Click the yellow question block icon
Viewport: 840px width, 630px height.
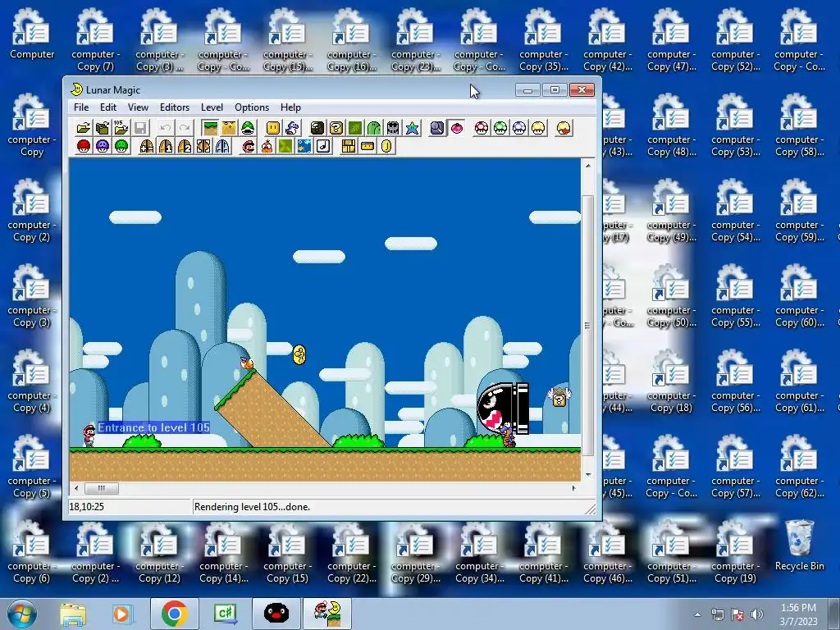coord(336,128)
